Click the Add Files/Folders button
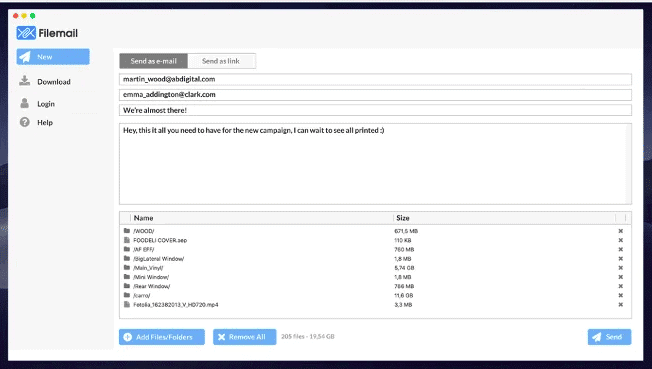The height and width of the screenshot is (369, 652). click(162, 337)
